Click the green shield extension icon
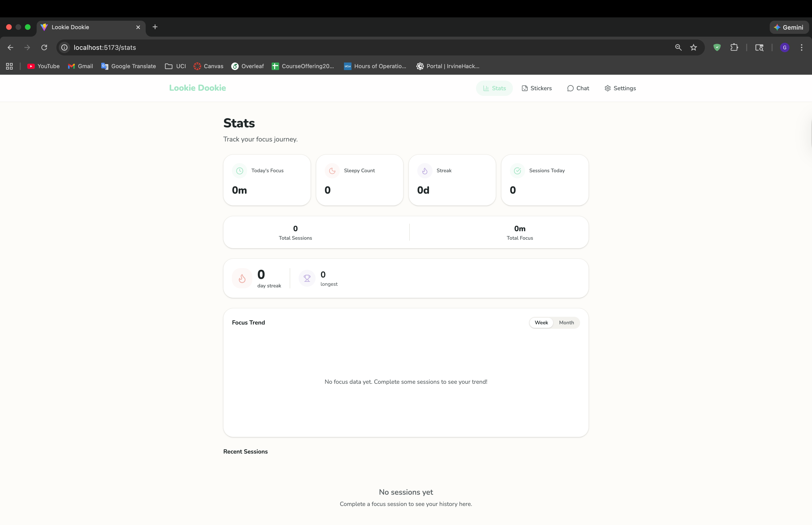Viewport: 812px width, 525px height. tap(717, 47)
